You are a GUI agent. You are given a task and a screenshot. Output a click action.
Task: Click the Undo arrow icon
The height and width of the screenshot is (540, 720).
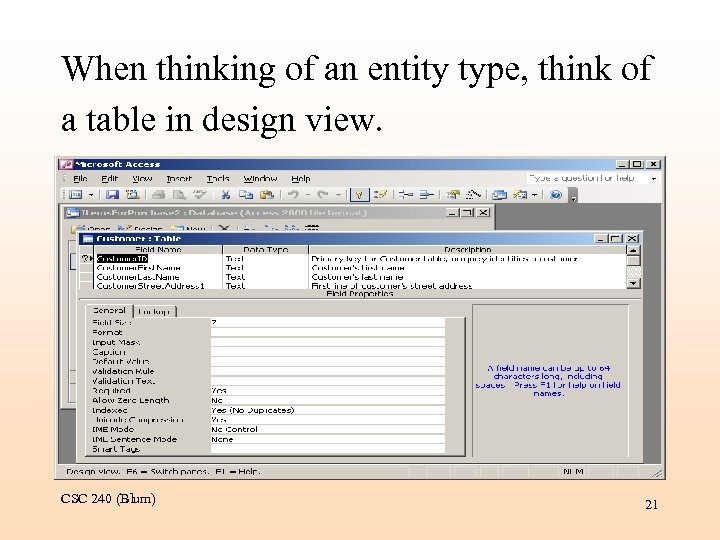(293, 195)
